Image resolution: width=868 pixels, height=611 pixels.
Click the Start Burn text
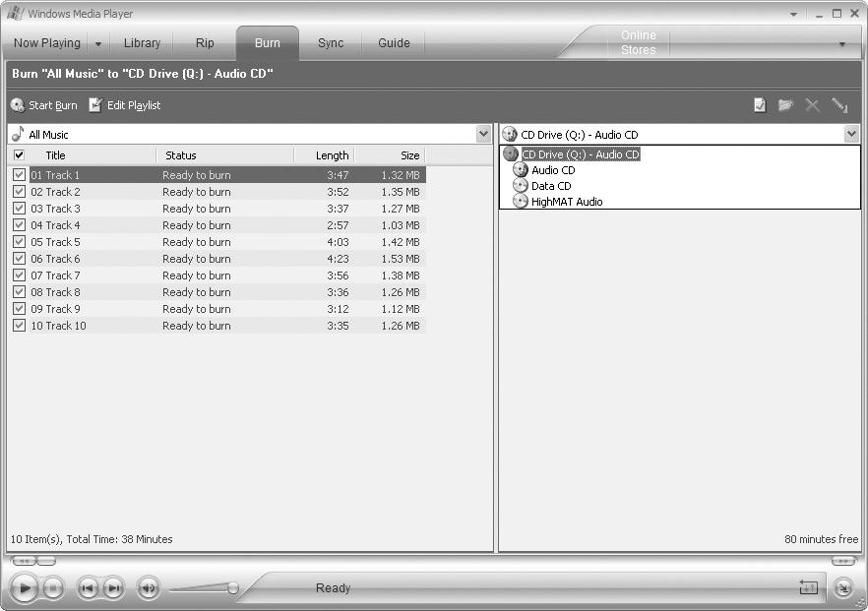53,105
